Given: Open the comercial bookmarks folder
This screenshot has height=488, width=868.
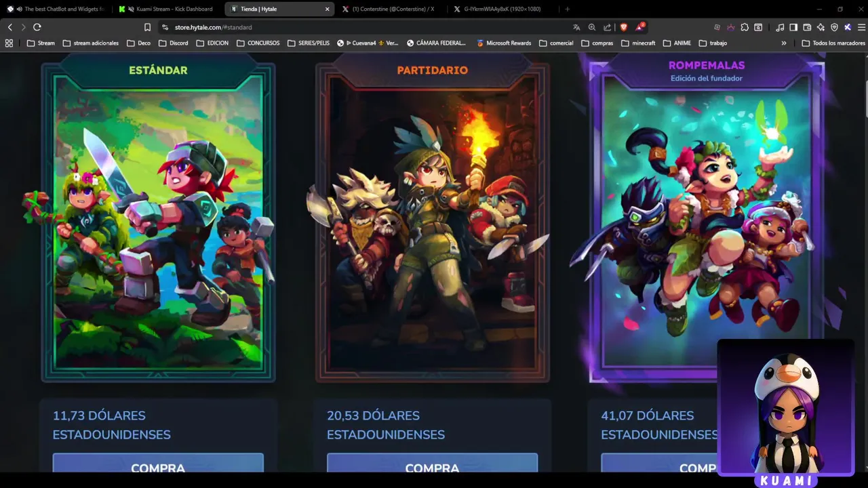Looking at the screenshot, I should pyautogui.click(x=556, y=43).
